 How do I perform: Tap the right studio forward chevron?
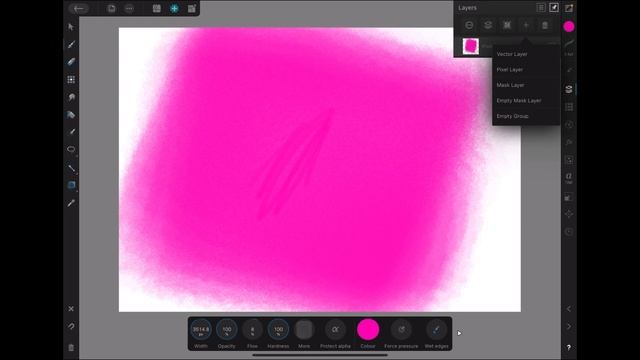569,327
